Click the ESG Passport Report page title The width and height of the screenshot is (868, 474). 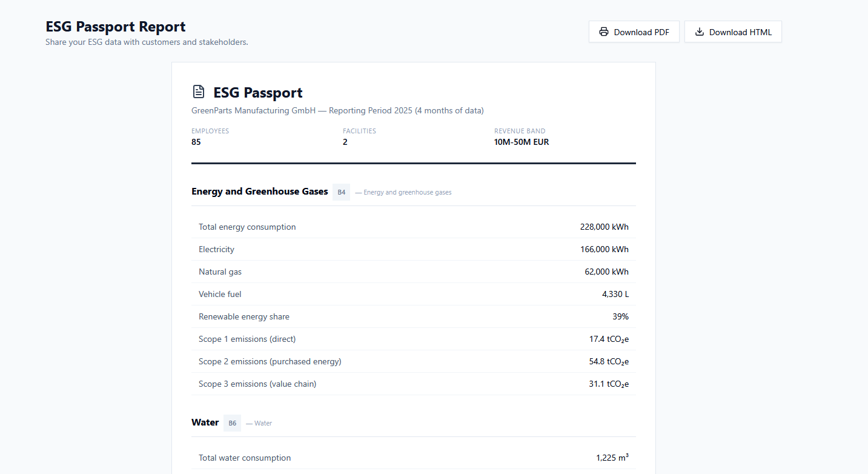point(115,27)
